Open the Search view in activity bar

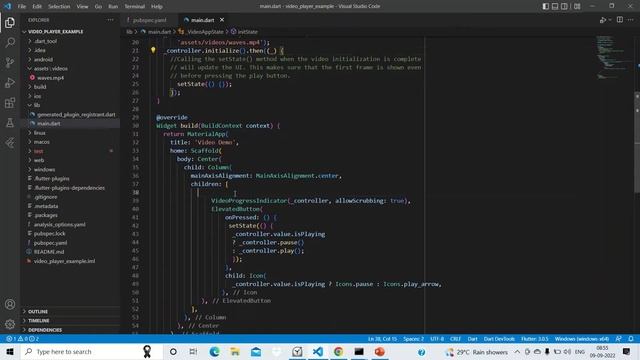[10, 42]
